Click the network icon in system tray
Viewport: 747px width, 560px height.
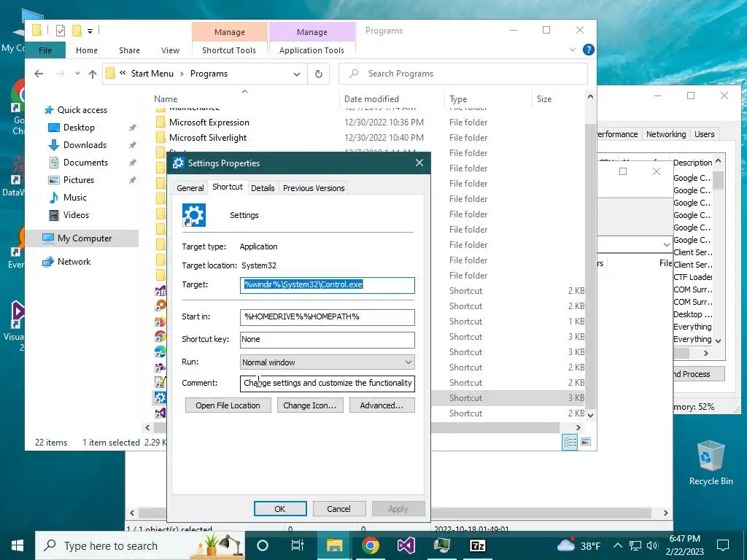635,545
